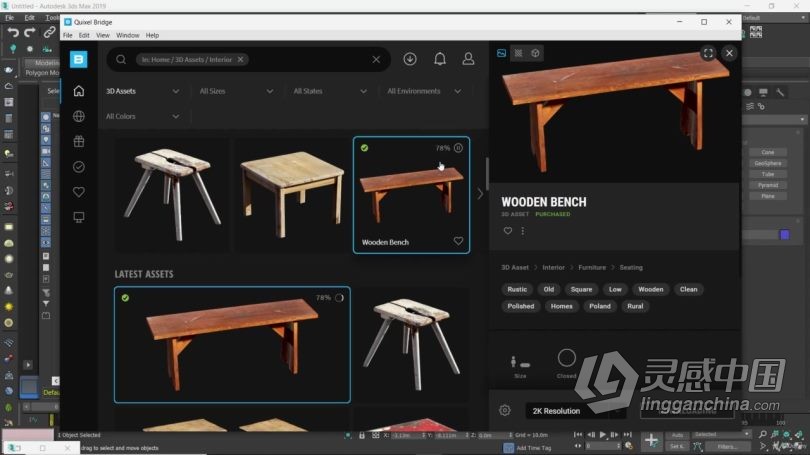Open the All States dropdown
Image resolution: width=810 pixels, height=455 pixels.
(331, 91)
